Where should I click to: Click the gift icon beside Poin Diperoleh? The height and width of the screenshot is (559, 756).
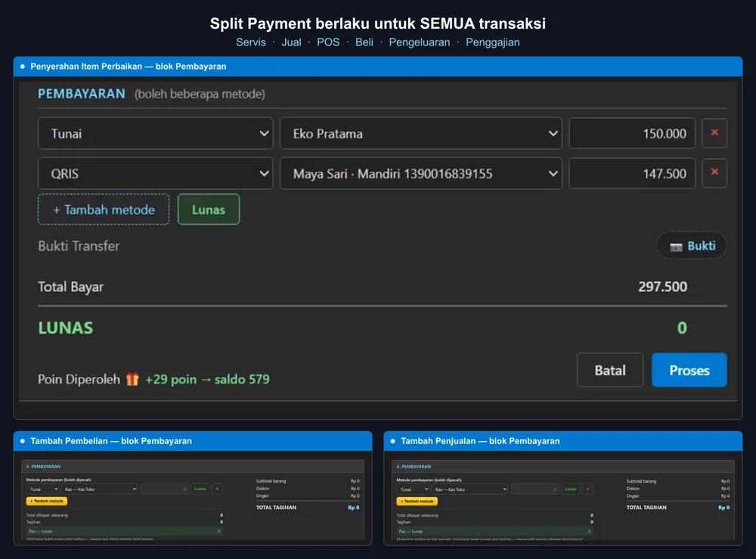coord(132,379)
